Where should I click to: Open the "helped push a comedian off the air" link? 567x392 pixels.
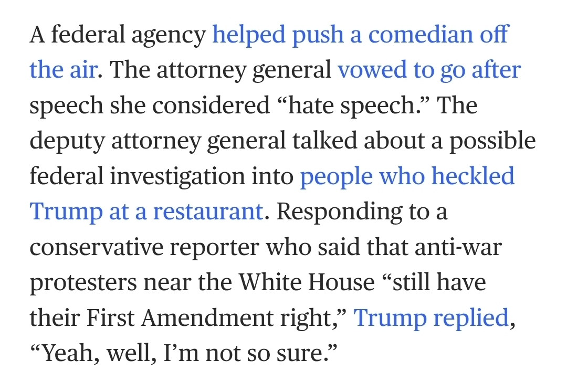pyautogui.click(x=360, y=35)
